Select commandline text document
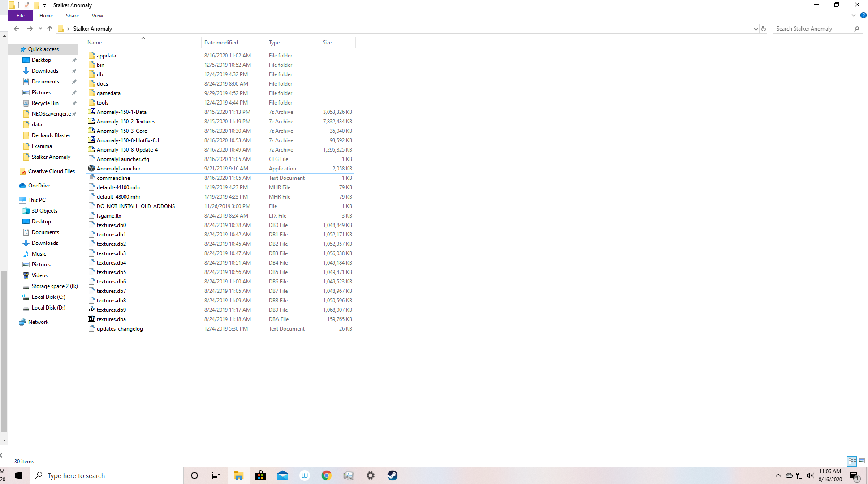This screenshot has width=868, height=484. point(113,178)
